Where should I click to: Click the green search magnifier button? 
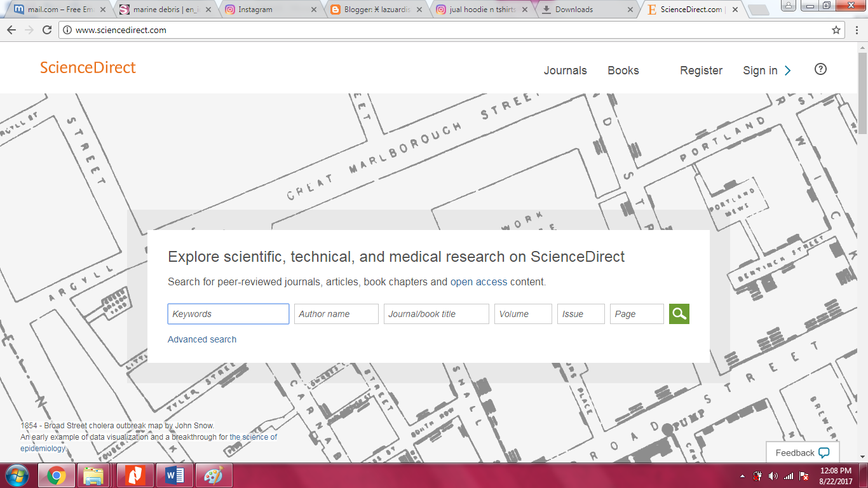pos(679,314)
